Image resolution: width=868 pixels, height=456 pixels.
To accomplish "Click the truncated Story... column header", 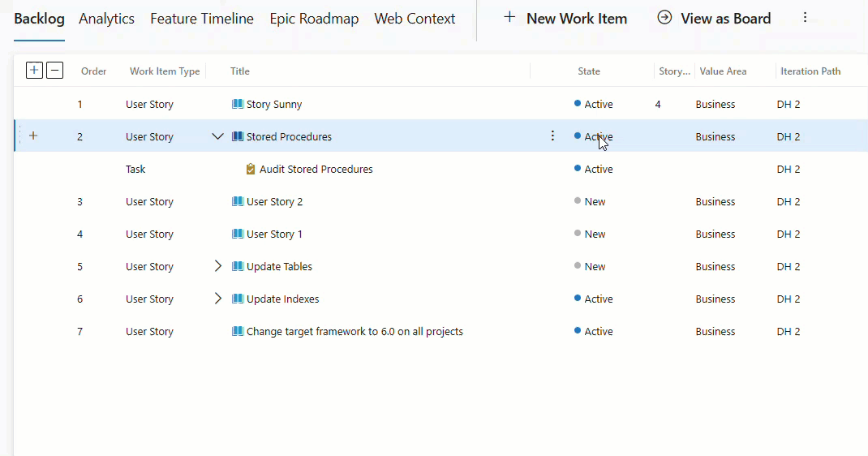I will pyautogui.click(x=674, y=71).
